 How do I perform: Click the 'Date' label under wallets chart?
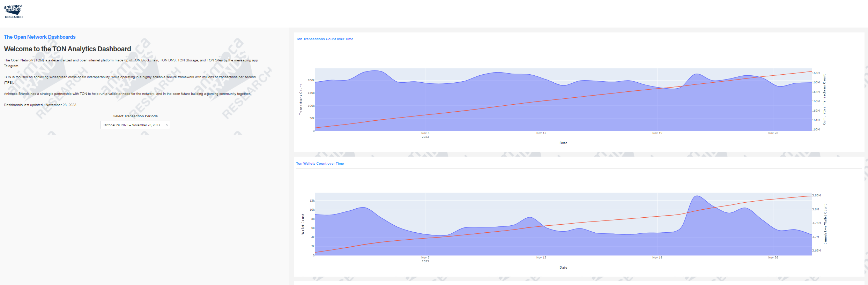pos(563,268)
